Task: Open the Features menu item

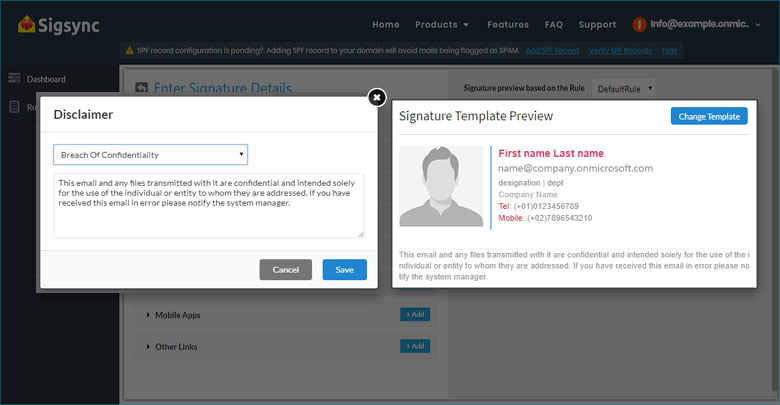Action: (x=508, y=24)
